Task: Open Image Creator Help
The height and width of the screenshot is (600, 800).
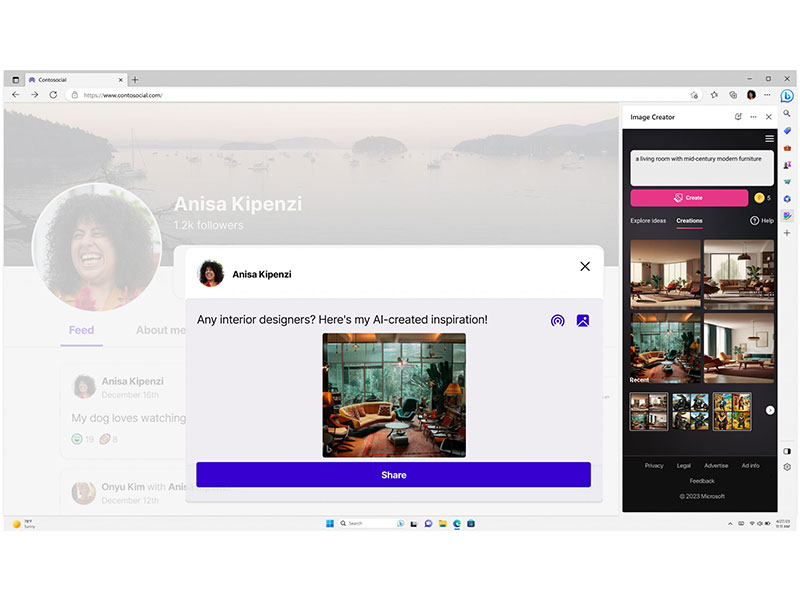Action: (x=762, y=221)
